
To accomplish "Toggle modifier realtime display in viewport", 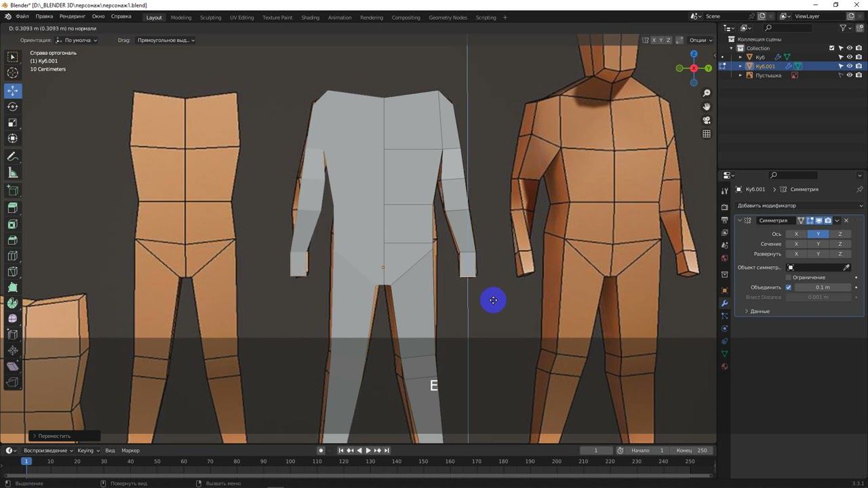I will point(818,220).
